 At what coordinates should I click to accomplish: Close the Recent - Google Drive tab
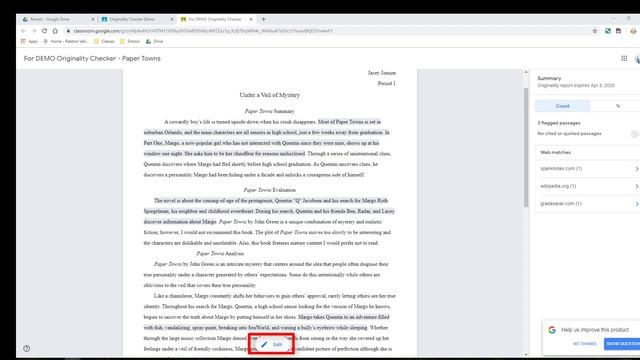coord(93,19)
